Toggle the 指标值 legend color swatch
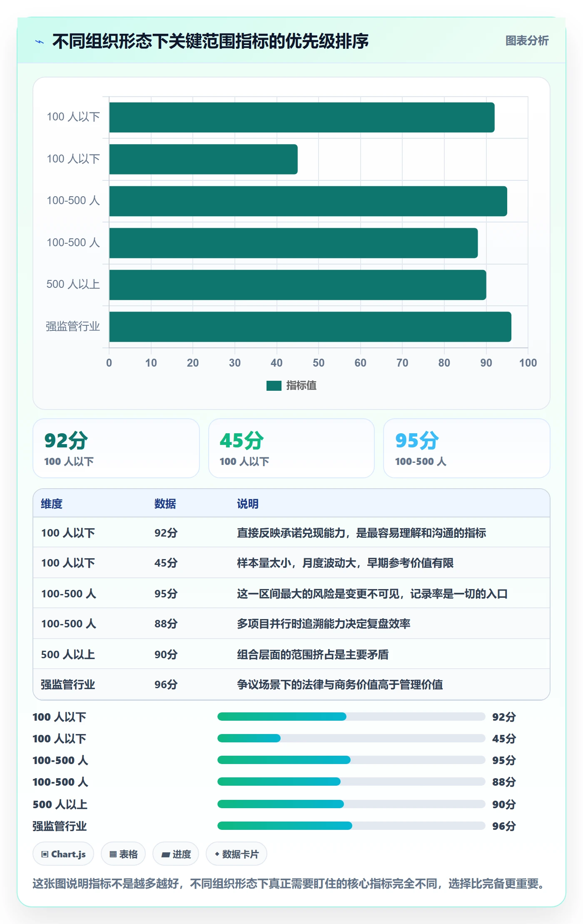The height and width of the screenshot is (924, 583). tap(274, 386)
